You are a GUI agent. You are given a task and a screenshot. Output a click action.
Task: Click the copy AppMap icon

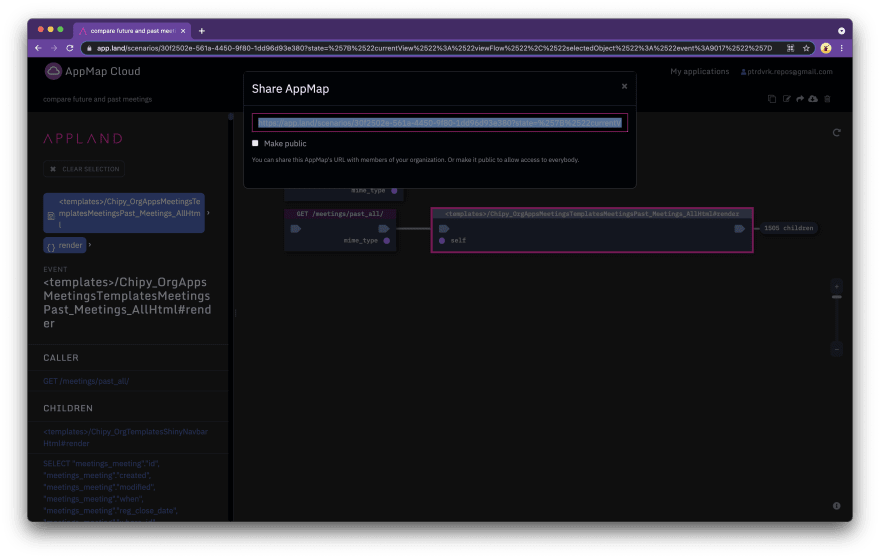coord(772,99)
